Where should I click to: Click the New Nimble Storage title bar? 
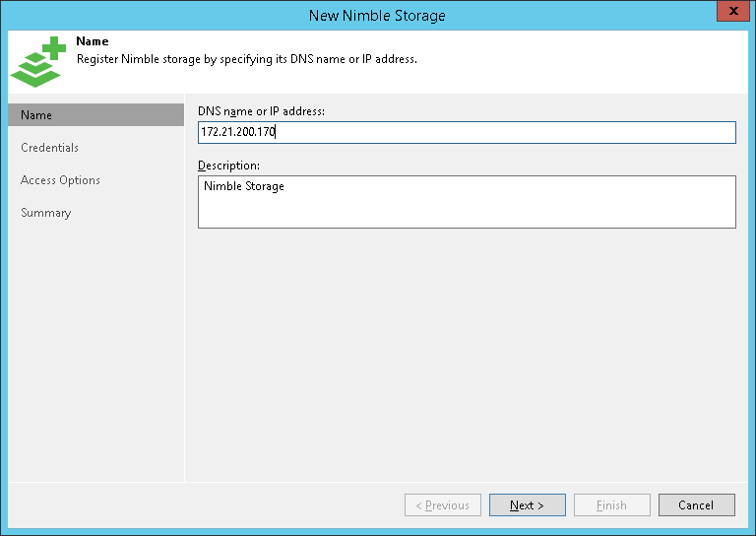click(377, 15)
